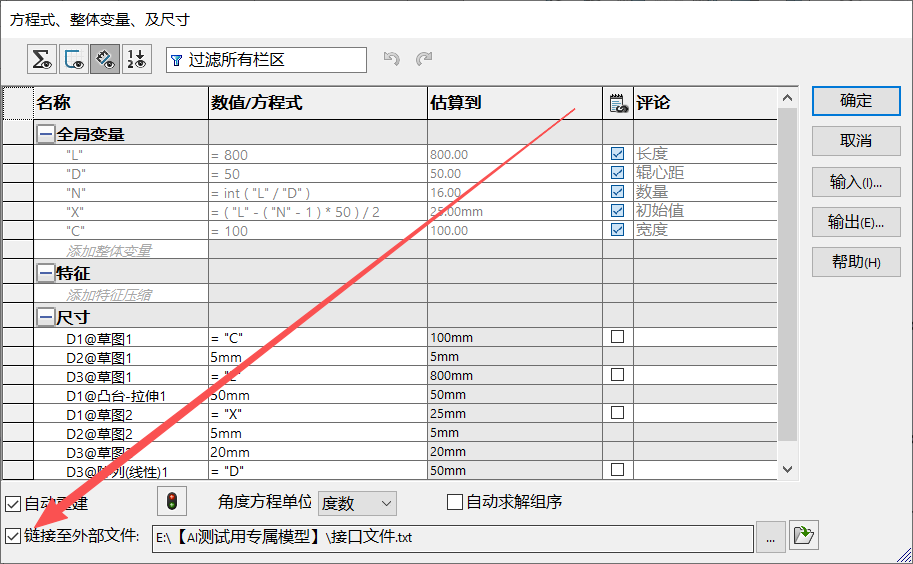Check the box in D3@阵列(线性)1 row
913x564 pixels.
617,470
